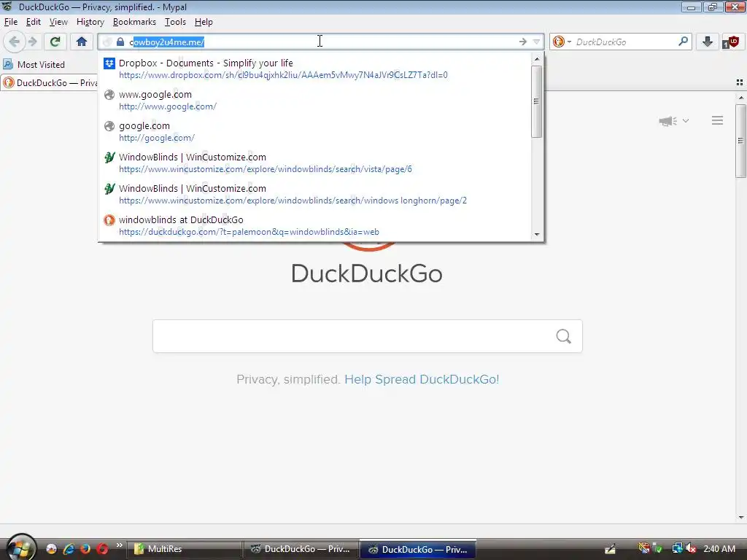The image size is (747, 560).
Task: Click the suggestion list scrollbar thumb
Action: coord(536,101)
